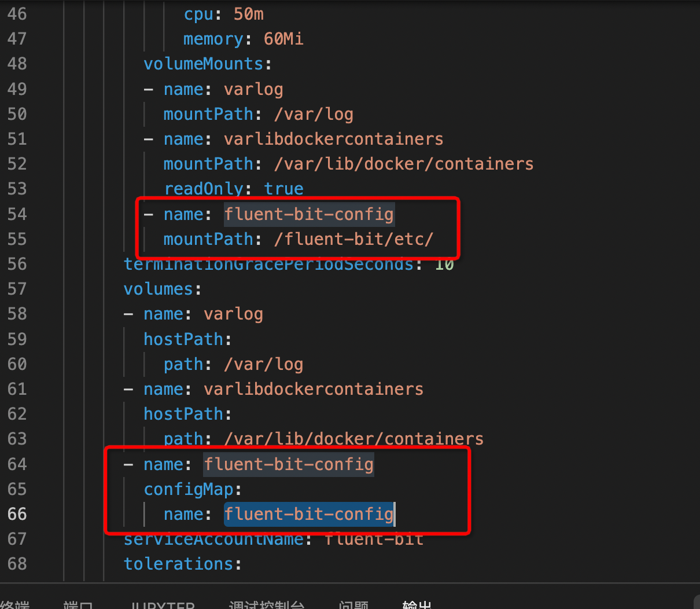Click line number 66 in the gutter
This screenshot has width=700, height=609.
point(17,514)
